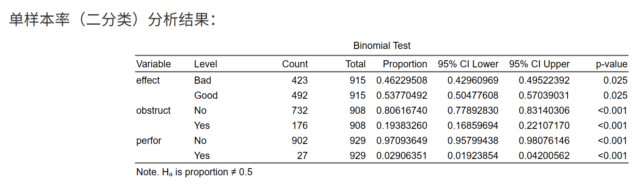Click the Proportion column header
The image size is (644, 187).
tap(405, 64)
